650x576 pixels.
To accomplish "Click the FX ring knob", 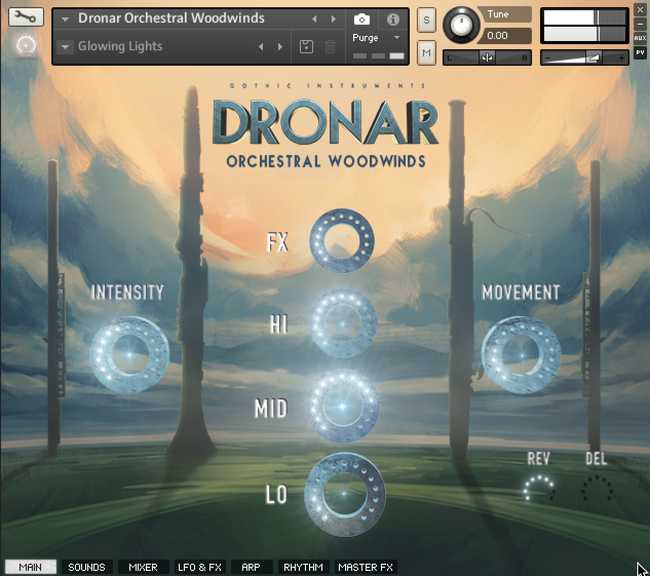I will coord(342,241).
